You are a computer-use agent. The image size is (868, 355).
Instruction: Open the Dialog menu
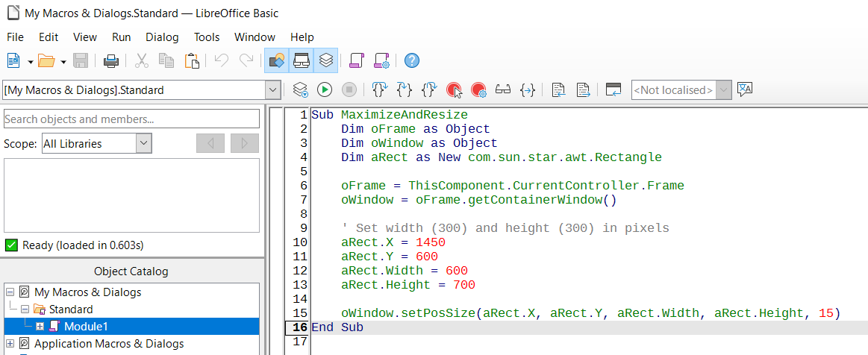pyautogui.click(x=162, y=37)
